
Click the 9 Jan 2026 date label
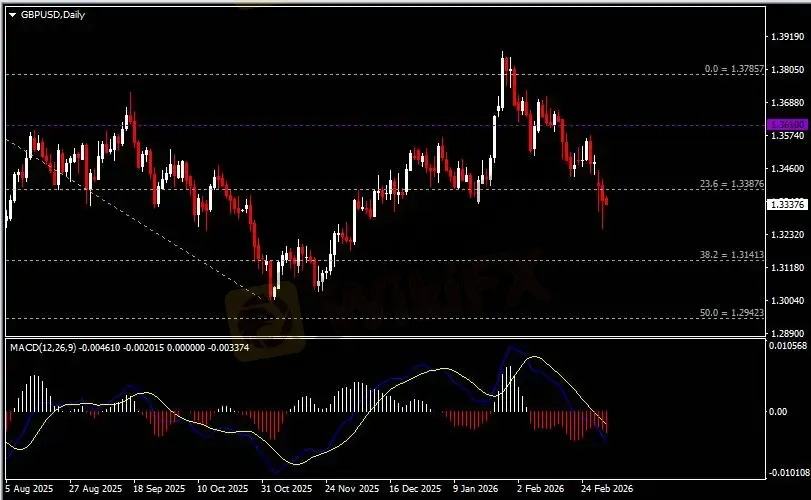pos(475,489)
